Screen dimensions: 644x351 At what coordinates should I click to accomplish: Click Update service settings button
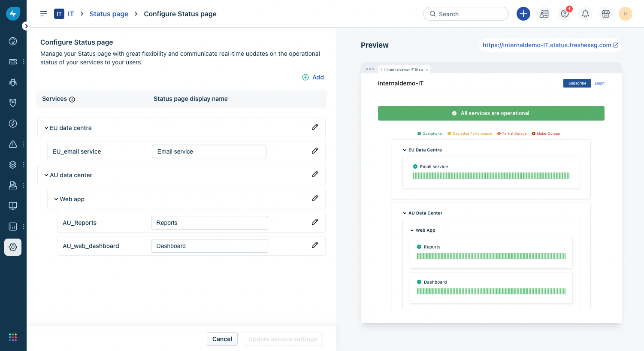click(282, 339)
